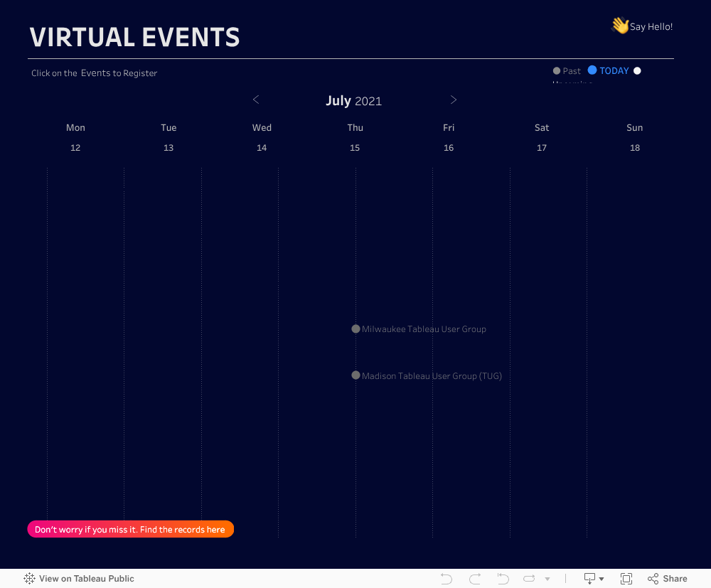The height and width of the screenshot is (588, 711).
Task: Click the Milwaukee Tableau User Group event dot
Action: pyautogui.click(x=356, y=328)
